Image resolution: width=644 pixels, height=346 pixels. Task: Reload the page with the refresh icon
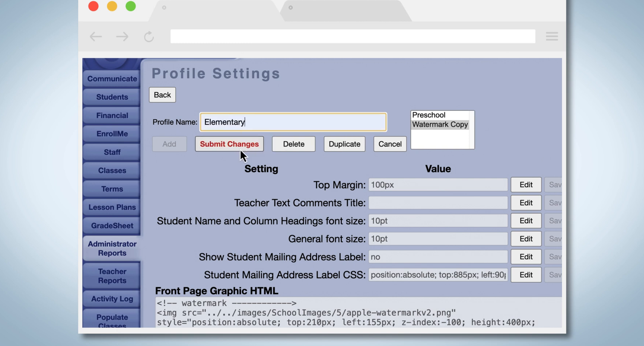[149, 36]
